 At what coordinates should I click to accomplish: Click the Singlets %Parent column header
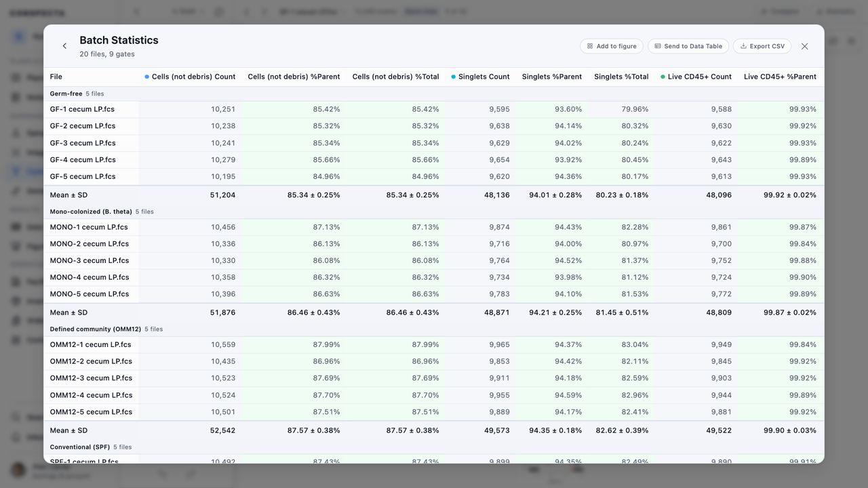point(552,77)
